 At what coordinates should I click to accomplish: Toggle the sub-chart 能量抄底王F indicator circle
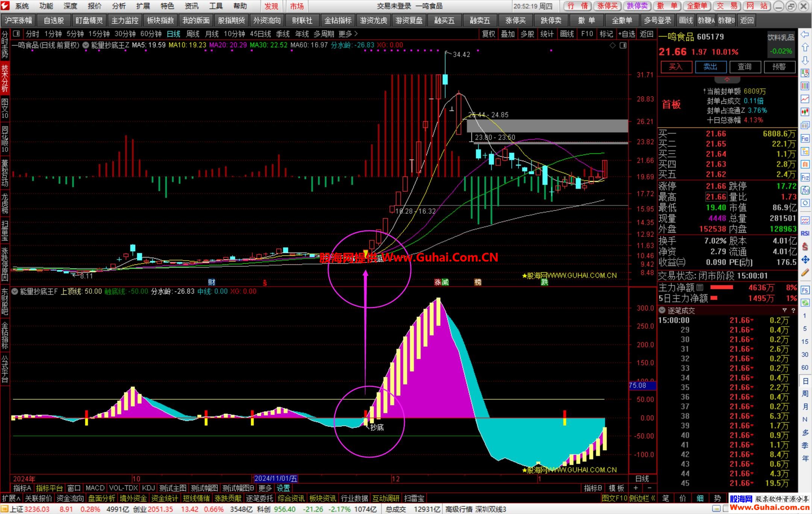(x=15, y=291)
